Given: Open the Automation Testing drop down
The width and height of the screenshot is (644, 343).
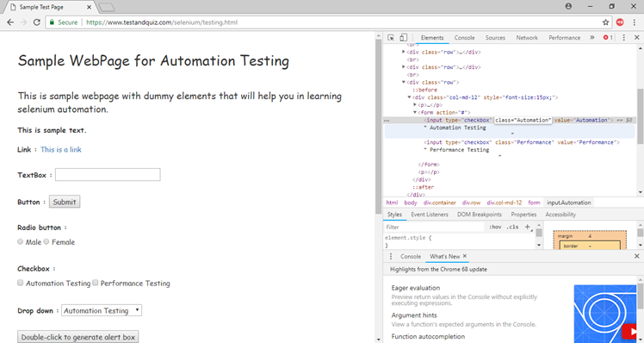Looking at the screenshot, I should 102,310.
